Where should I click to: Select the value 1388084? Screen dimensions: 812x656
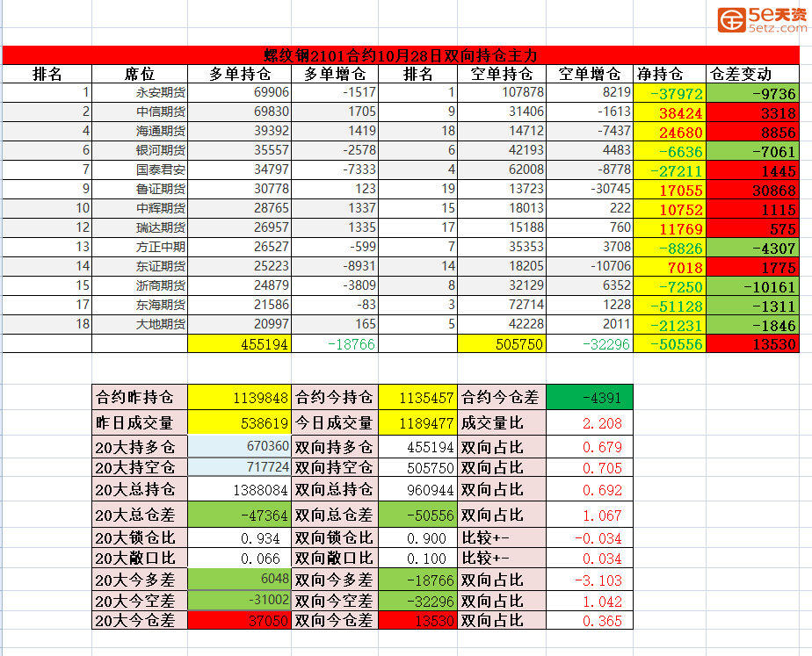click(x=240, y=489)
